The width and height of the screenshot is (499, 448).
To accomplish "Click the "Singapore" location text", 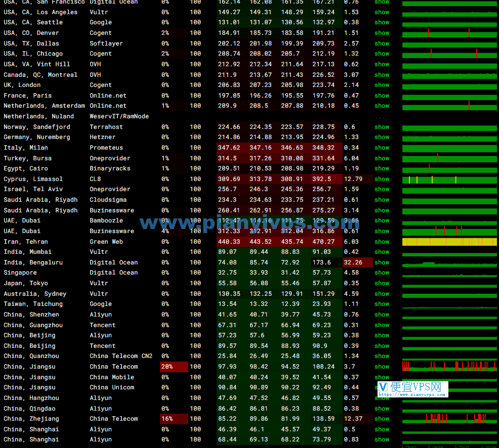I will tap(20, 273).
